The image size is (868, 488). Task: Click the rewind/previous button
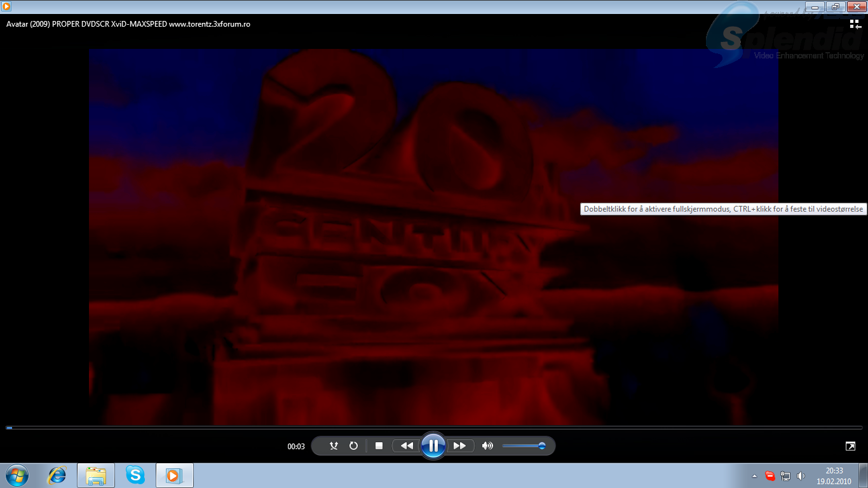pos(407,446)
